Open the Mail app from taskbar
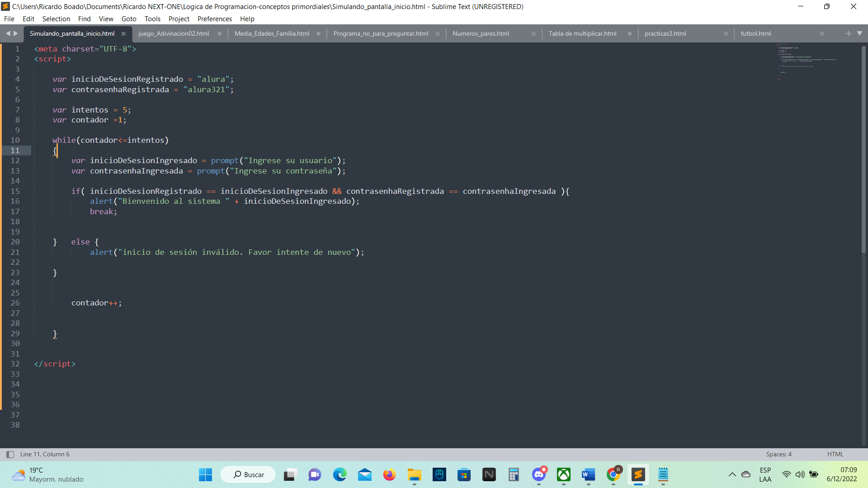 click(364, 474)
